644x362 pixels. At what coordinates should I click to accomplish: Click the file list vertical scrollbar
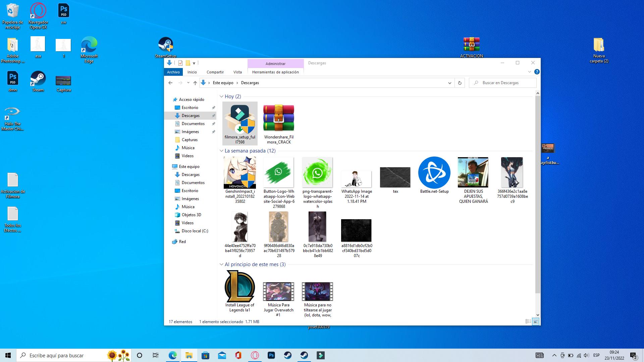click(538, 194)
